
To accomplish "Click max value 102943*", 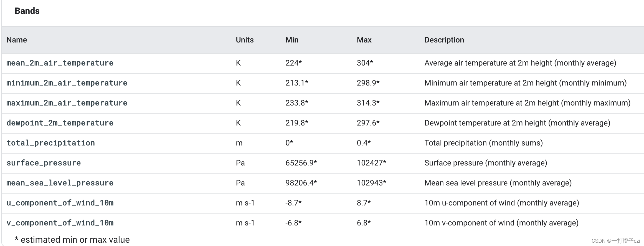I will [x=371, y=183].
